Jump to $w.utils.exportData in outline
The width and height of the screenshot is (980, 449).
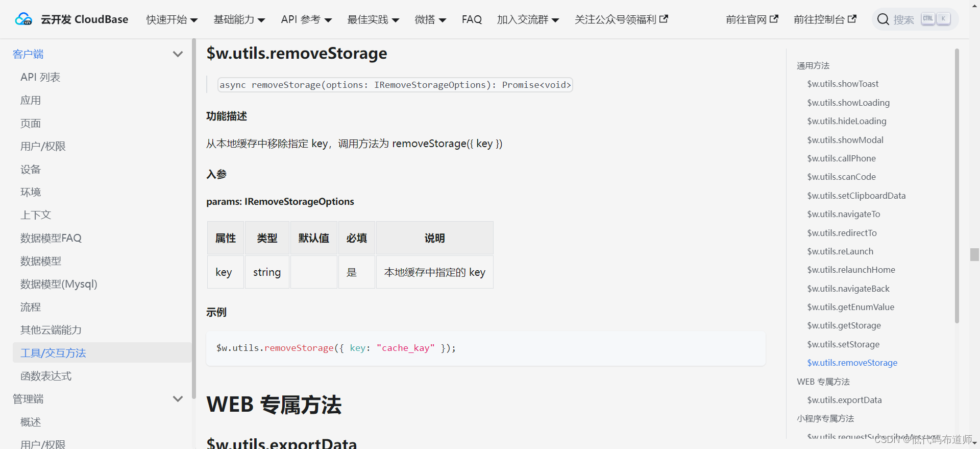pos(844,400)
